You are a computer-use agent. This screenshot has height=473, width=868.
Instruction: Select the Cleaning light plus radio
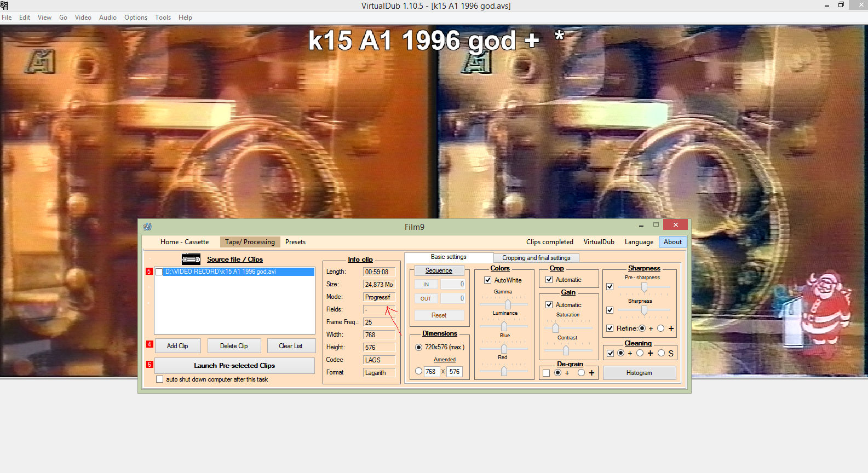click(x=620, y=353)
